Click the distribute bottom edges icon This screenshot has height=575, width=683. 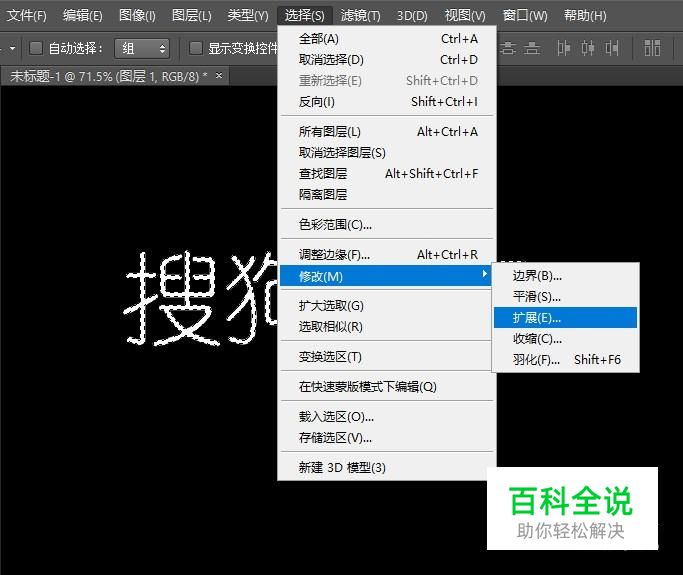click(x=531, y=47)
